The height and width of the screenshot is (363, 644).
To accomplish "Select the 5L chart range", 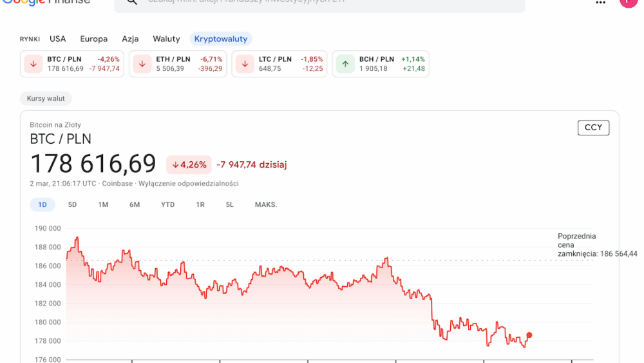I will click(230, 205).
